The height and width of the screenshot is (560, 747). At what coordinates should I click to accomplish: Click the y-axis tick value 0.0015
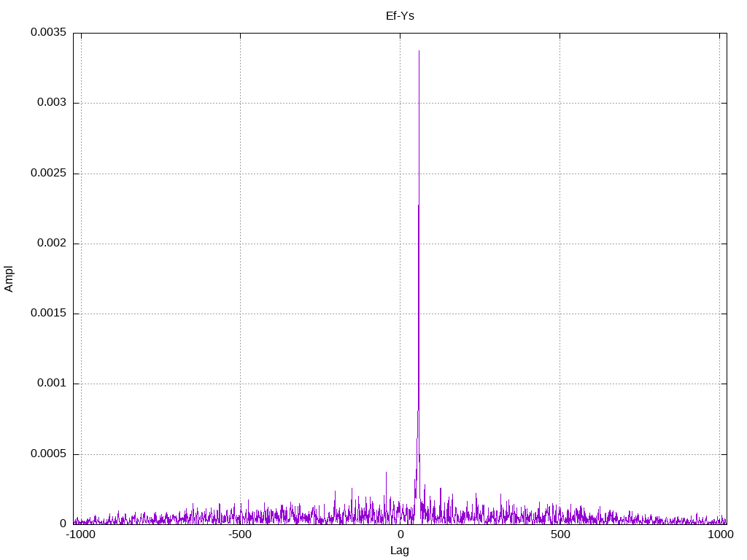tap(49, 314)
